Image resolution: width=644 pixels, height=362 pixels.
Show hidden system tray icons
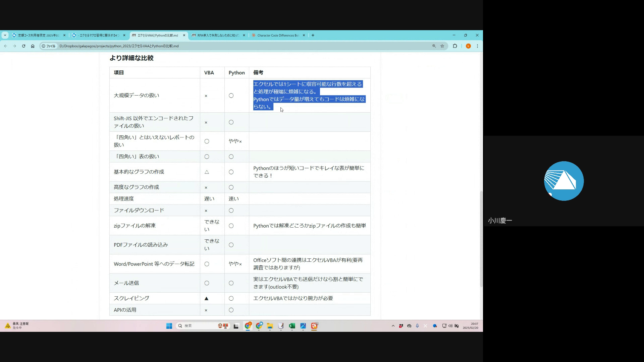pyautogui.click(x=393, y=326)
